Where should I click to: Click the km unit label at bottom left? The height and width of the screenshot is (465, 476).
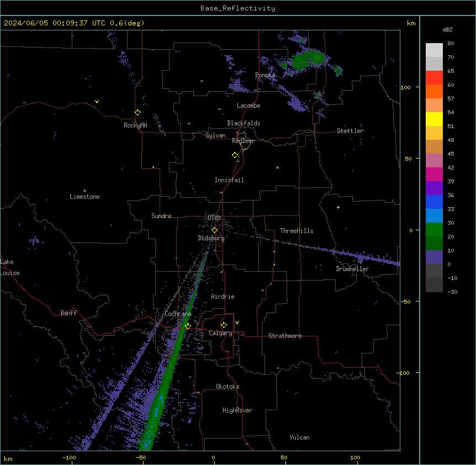(x=8, y=458)
